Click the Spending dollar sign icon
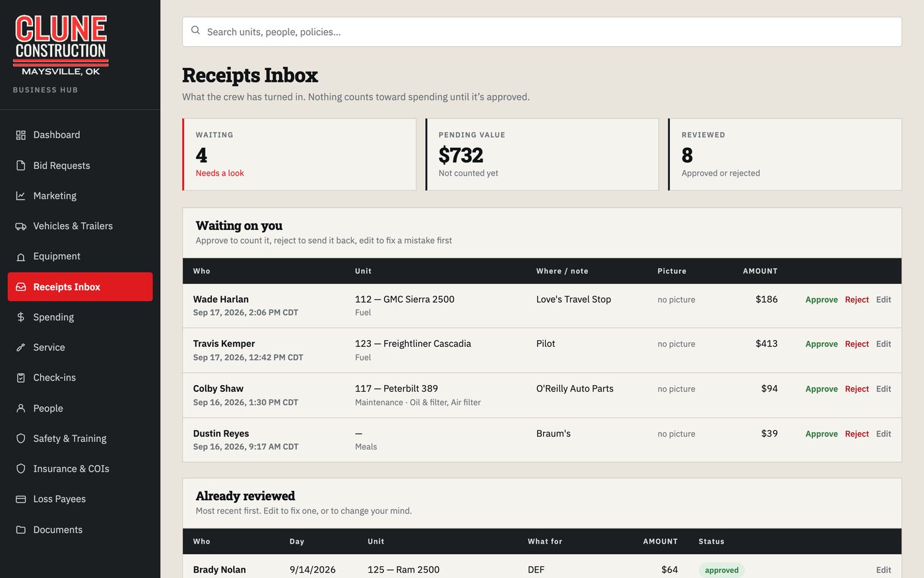The height and width of the screenshot is (578, 924). (20, 317)
